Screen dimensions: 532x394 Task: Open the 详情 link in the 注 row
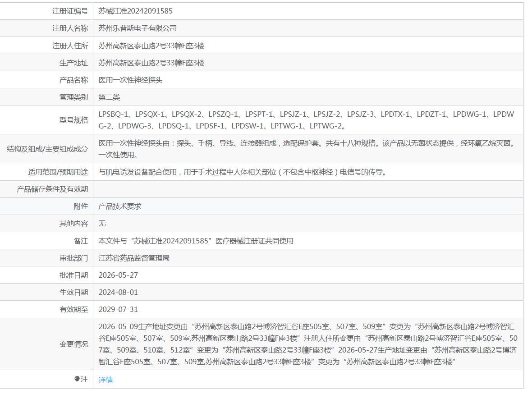tap(105, 380)
